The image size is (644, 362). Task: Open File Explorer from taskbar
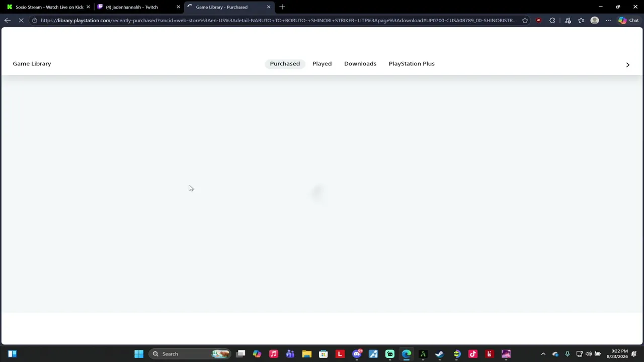(x=307, y=354)
